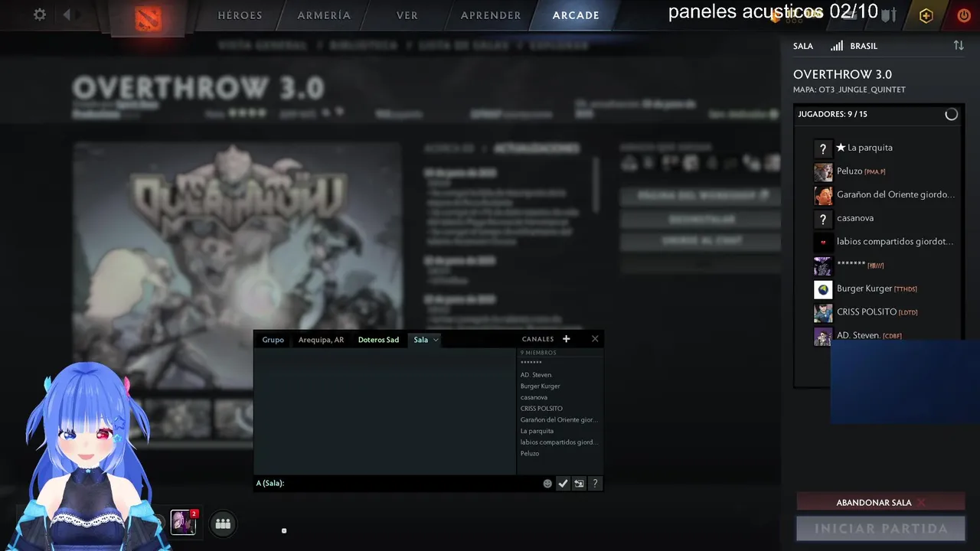The height and width of the screenshot is (551, 980).
Task: Click the ABANDONAR SALA button
Action: click(x=880, y=503)
